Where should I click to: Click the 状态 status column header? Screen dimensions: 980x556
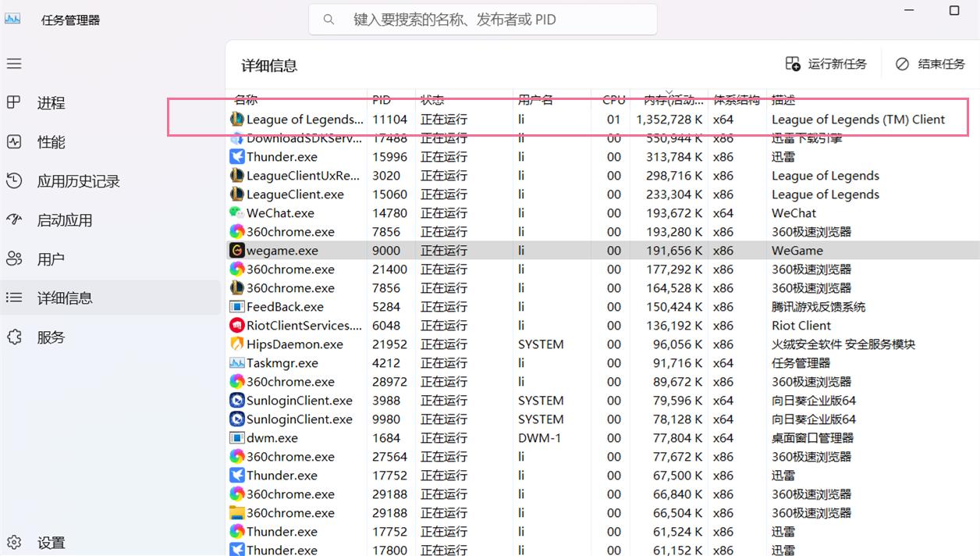click(430, 99)
